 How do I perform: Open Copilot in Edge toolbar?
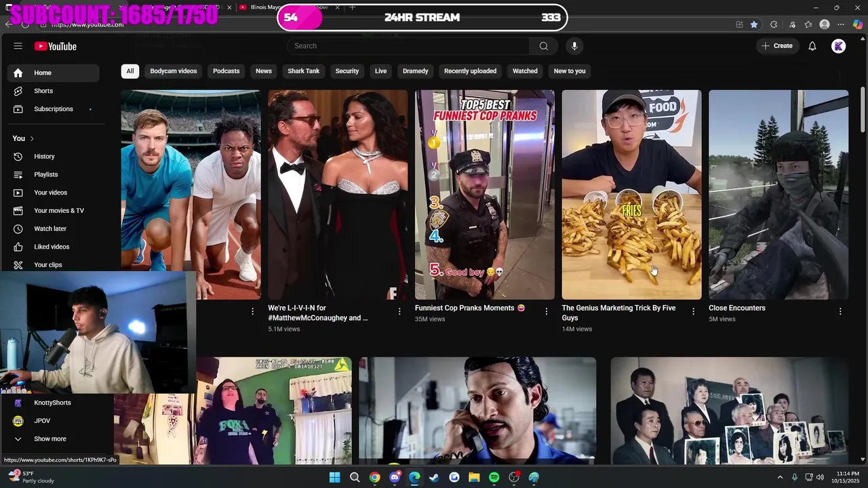858,24
